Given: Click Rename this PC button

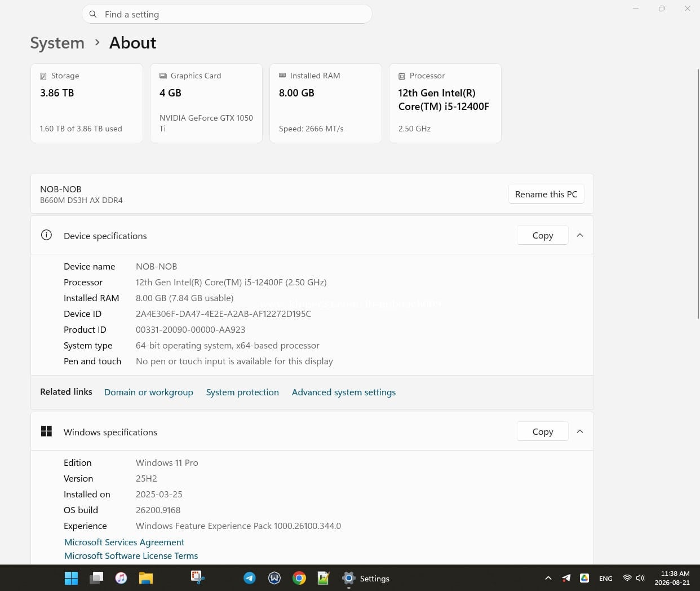Looking at the screenshot, I should tap(546, 194).
